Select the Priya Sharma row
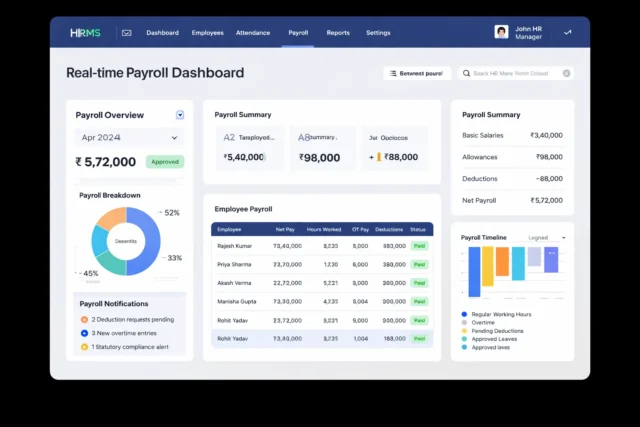The image size is (640, 427). [x=322, y=265]
